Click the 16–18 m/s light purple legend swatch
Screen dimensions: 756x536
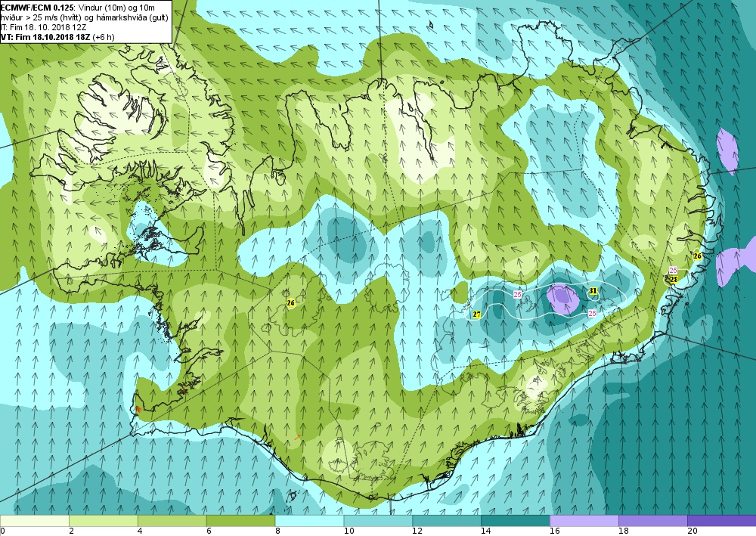coord(584,521)
